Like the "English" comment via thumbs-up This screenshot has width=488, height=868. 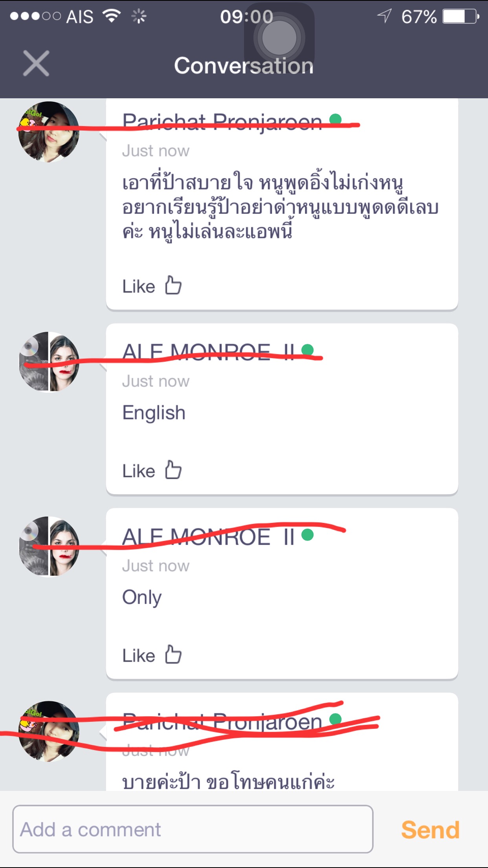click(173, 470)
